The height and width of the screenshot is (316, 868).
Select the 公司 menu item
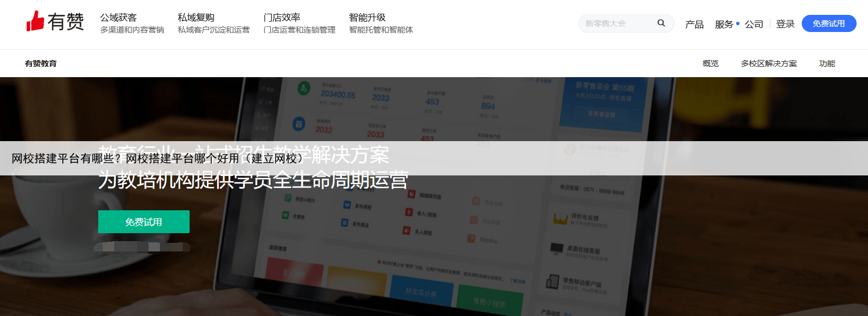tap(754, 24)
